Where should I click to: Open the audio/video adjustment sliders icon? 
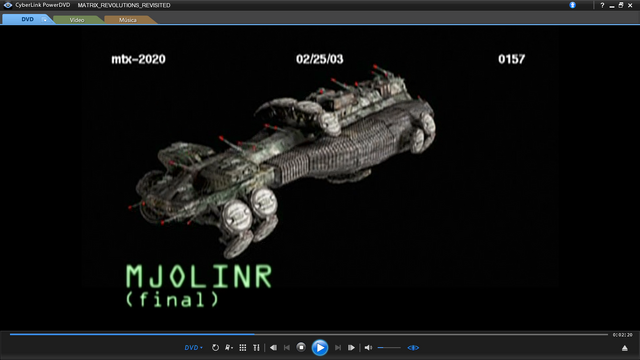pos(256,348)
